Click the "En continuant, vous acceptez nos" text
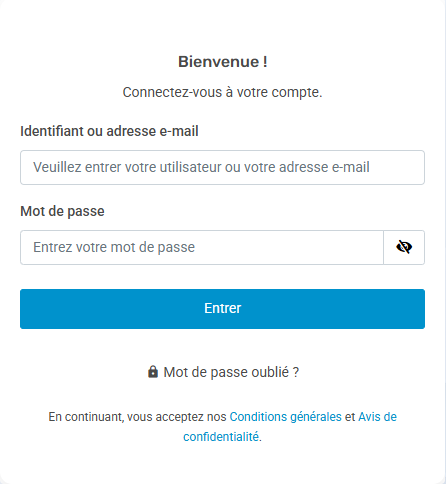446x484 pixels. pos(137,417)
